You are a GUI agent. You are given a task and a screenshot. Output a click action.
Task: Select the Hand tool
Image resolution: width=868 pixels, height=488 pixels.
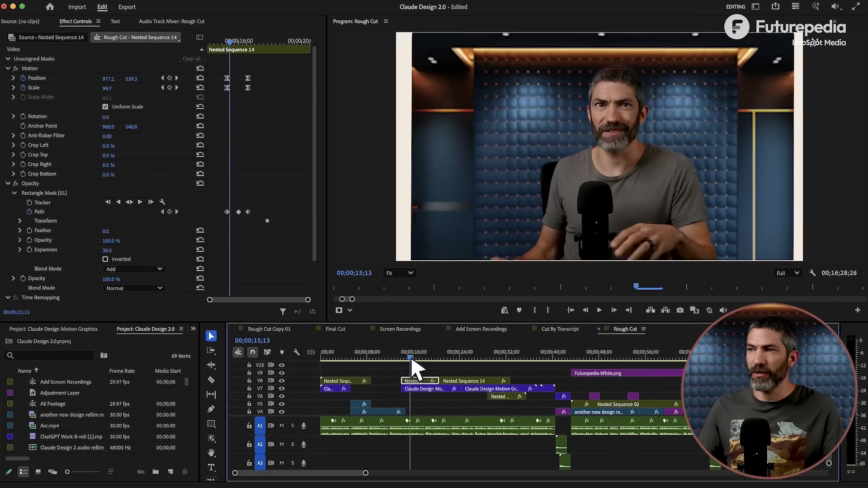coord(211,453)
